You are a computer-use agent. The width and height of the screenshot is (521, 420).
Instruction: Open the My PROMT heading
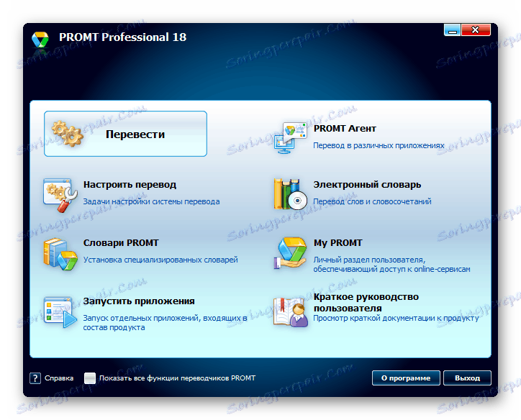coord(337,243)
